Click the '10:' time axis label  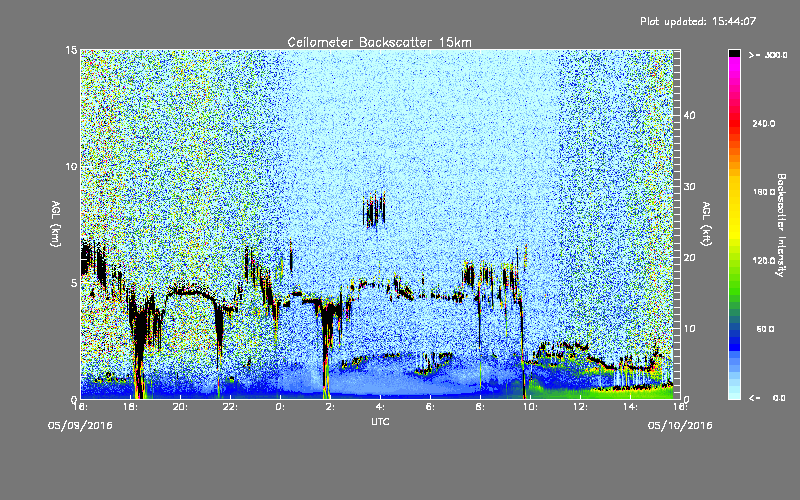(531, 407)
